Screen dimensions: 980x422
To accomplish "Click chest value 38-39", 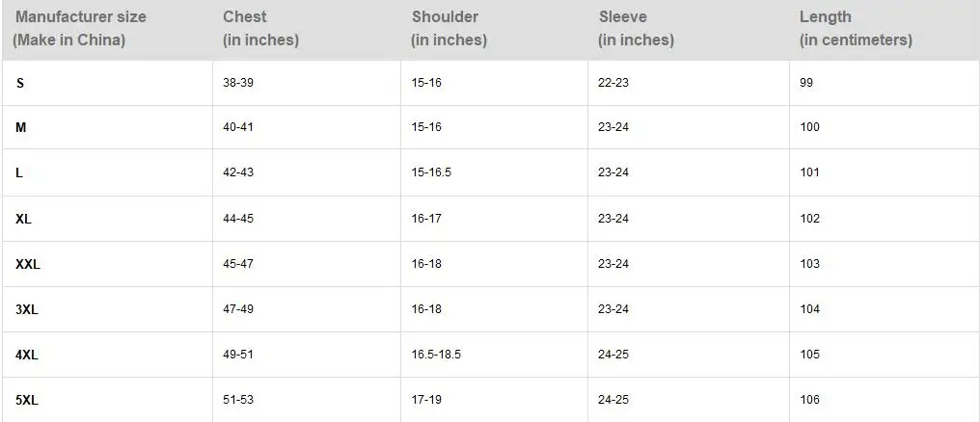I will (x=238, y=83).
